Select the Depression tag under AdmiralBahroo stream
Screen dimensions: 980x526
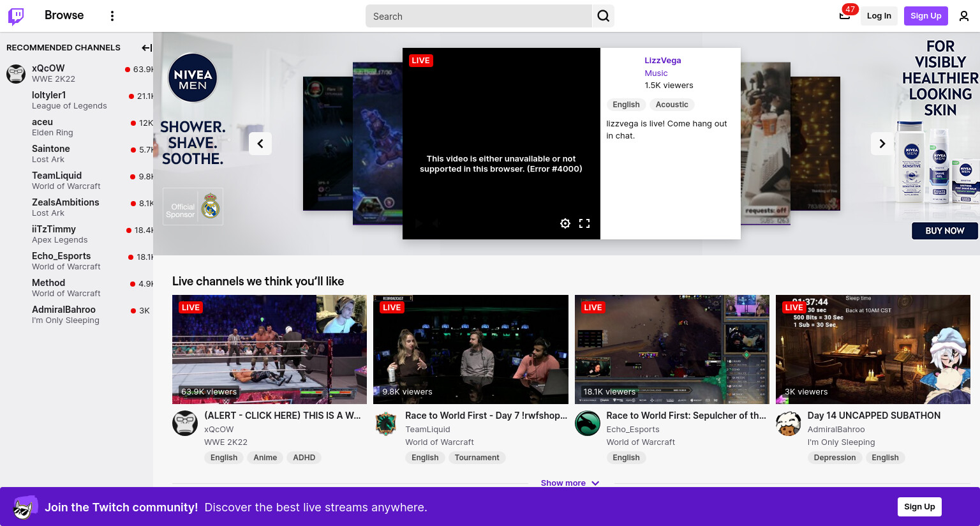point(835,458)
